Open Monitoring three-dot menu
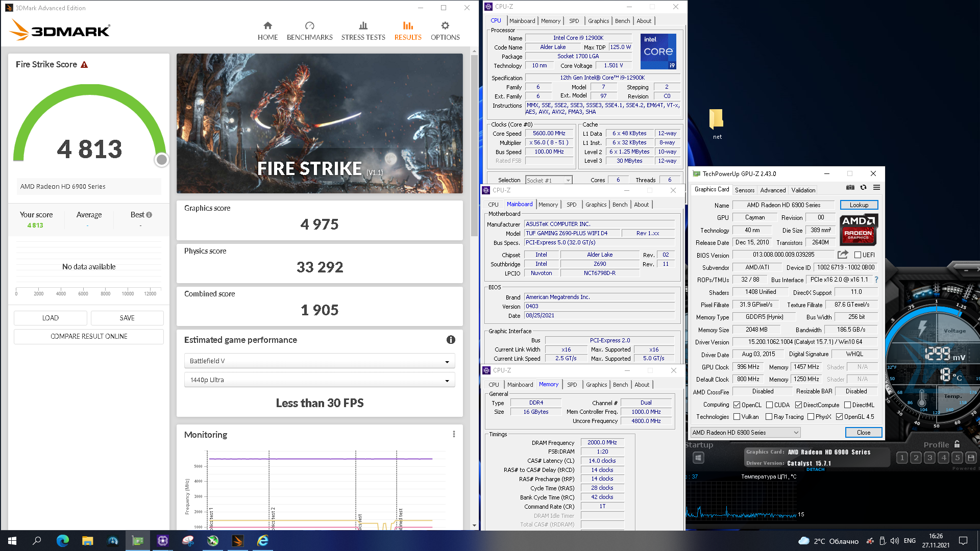980x551 pixels. 454,434
